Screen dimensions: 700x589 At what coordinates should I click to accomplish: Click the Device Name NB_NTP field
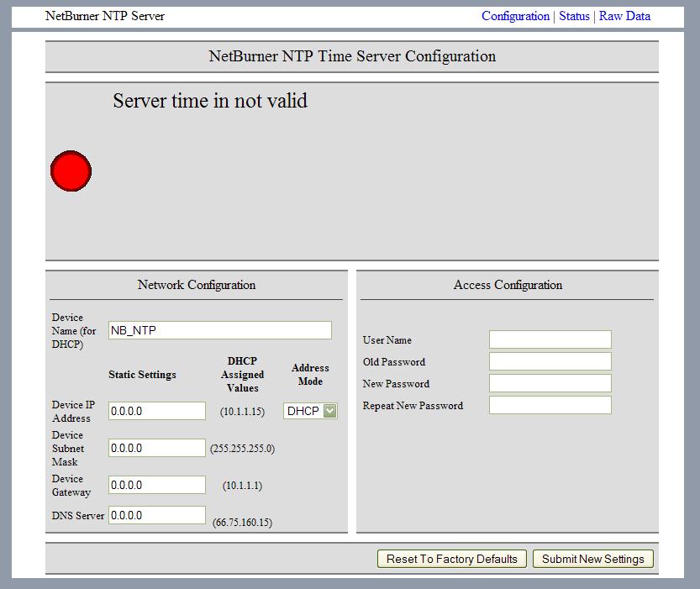point(220,330)
